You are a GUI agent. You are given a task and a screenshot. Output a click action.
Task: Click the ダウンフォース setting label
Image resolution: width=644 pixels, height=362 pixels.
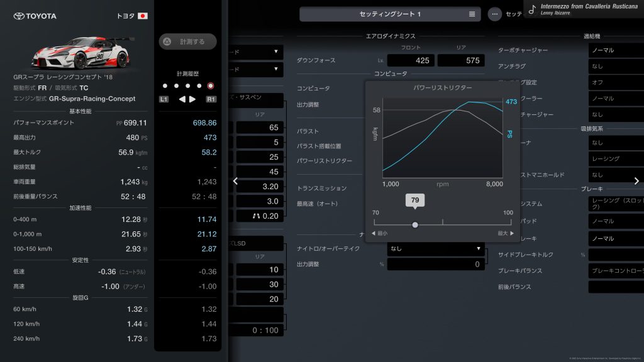coord(316,60)
